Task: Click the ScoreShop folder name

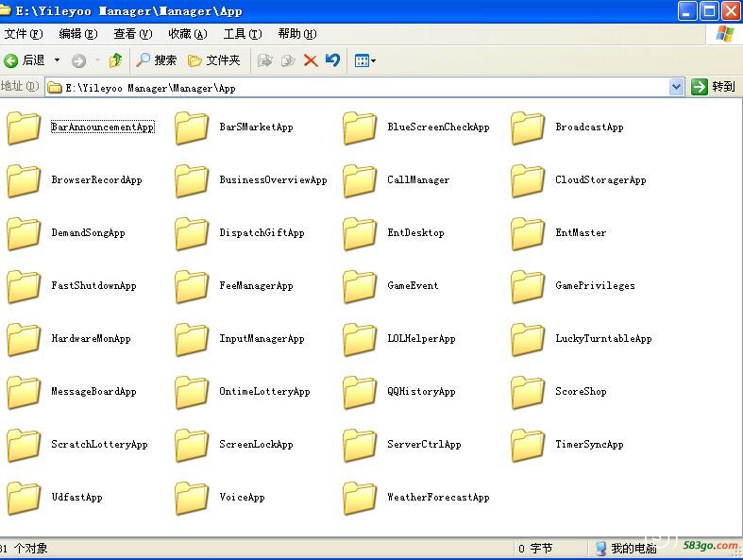Action: coord(581,392)
